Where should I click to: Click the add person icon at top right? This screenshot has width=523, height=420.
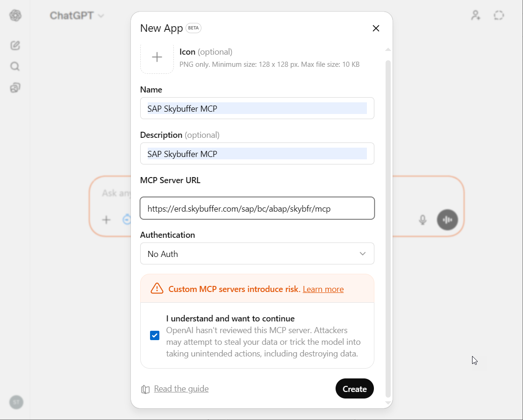[475, 15]
